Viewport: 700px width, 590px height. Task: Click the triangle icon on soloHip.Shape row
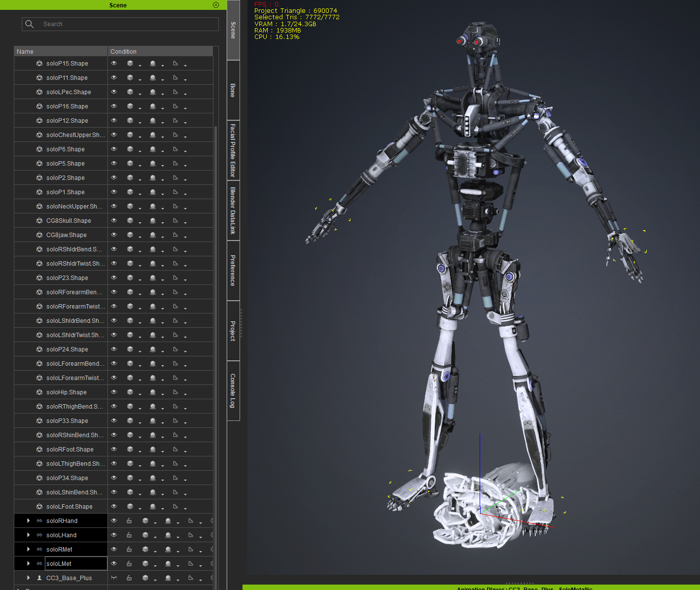[175, 392]
